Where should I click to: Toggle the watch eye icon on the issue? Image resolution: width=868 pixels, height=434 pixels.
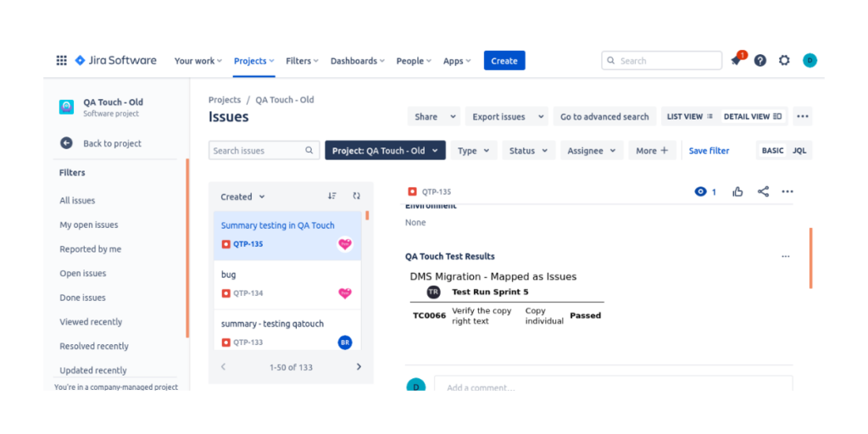click(701, 192)
